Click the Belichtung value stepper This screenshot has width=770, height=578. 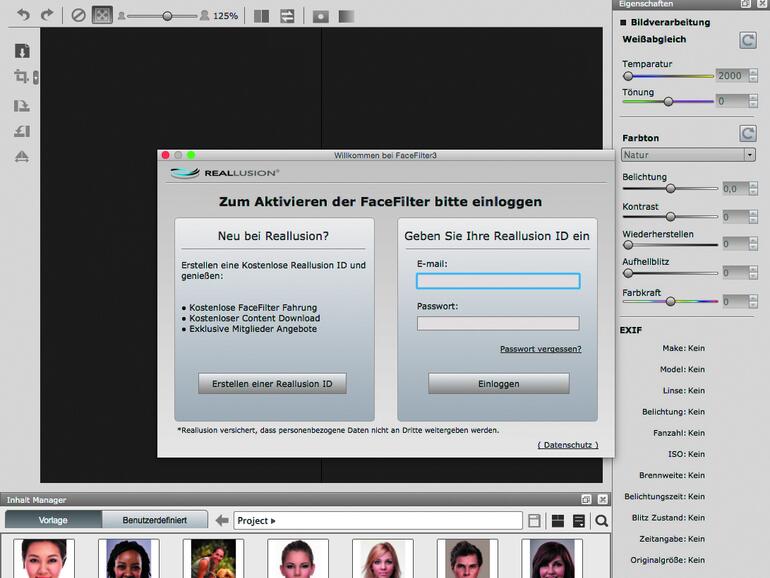tap(753, 188)
